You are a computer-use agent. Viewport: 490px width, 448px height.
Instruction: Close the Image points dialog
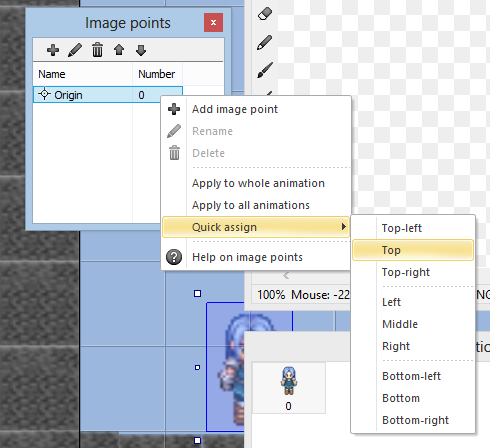pos(213,23)
